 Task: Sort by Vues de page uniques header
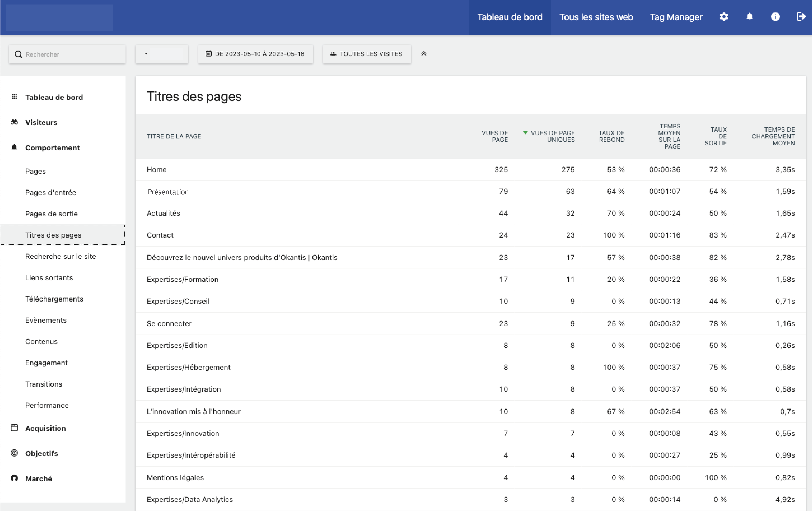(x=552, y=136)
